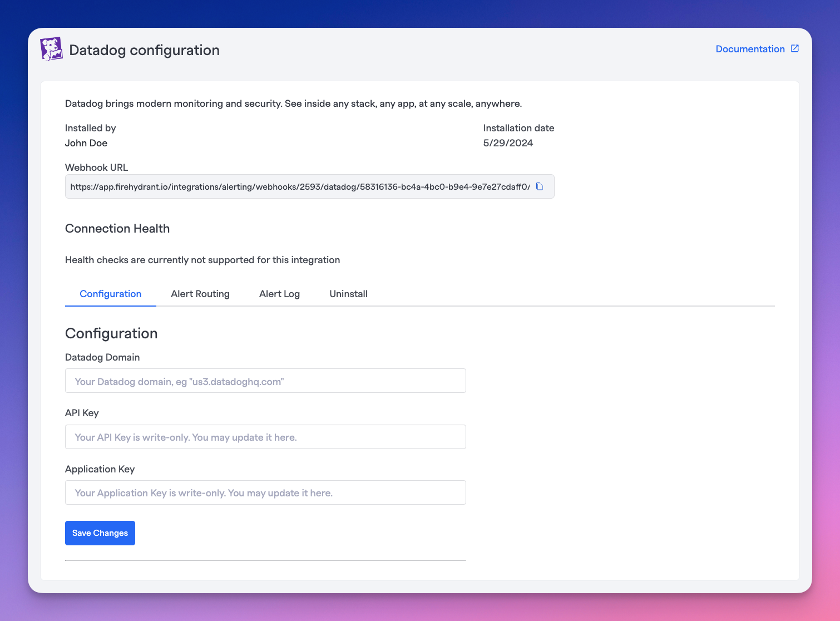Open the Alert Log tab
This screenshot has height=621, width=840.
279,294
